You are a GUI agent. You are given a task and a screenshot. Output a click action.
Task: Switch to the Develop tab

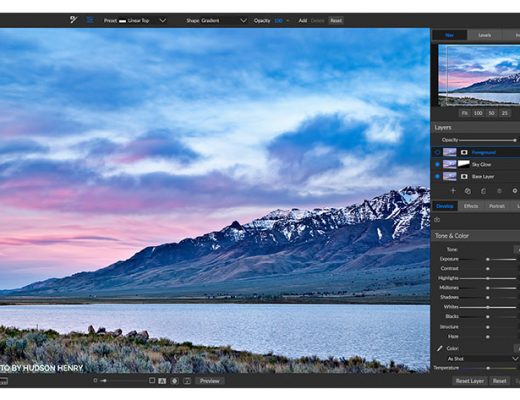(445, 206)
